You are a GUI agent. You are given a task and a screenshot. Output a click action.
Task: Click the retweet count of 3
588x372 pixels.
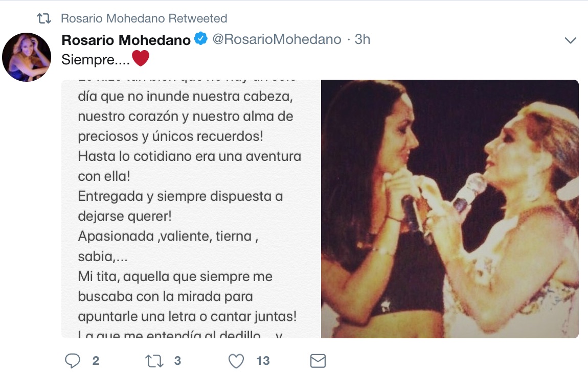coord(177,361)
